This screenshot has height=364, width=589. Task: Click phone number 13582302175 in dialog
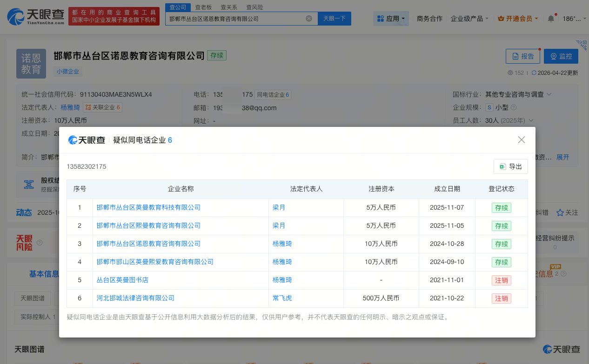(x=87, y=166)
